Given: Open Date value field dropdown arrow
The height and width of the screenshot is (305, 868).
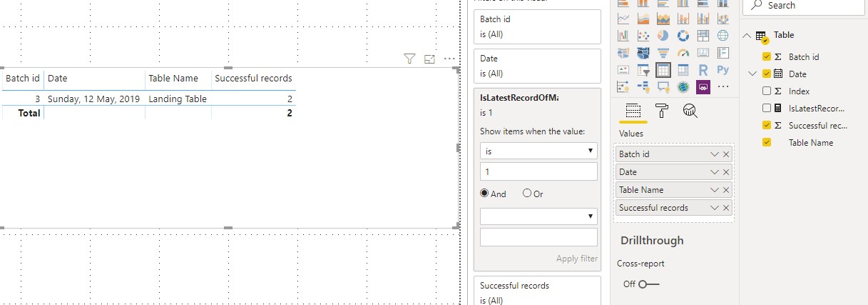Looking at the screenshot, I should point(715,172).
